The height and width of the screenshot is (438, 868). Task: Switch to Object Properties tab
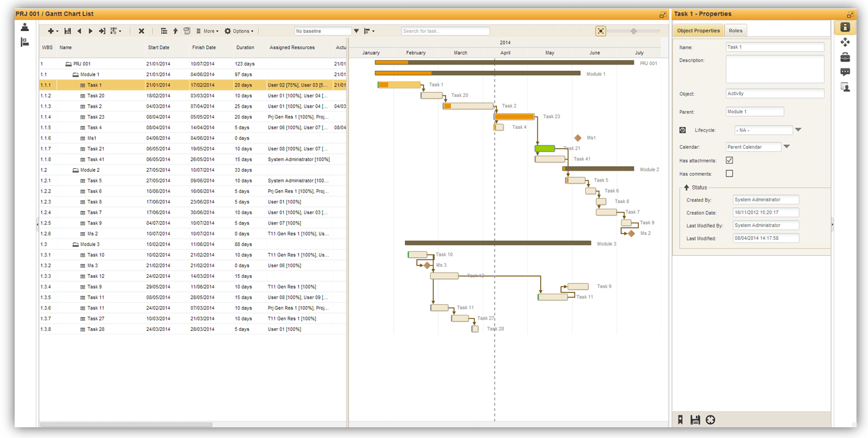tap(698, 30)
